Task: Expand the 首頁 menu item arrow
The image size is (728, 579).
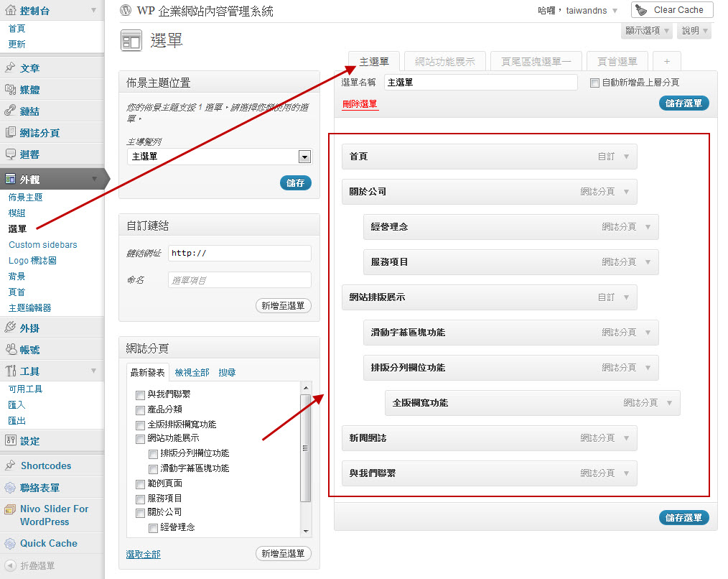Action: pyautogui.click(x=626, y=157)
